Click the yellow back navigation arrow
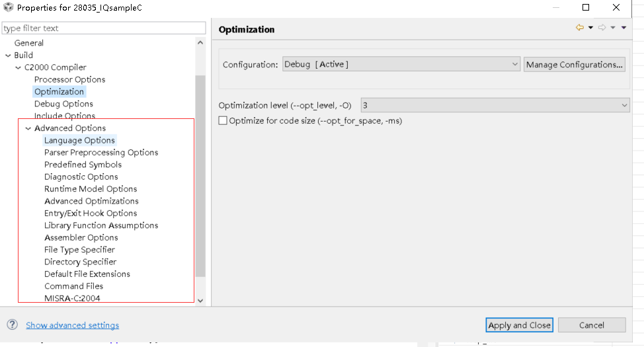Image resolution: width=644 pixels, height=347 pixels. 580,28
